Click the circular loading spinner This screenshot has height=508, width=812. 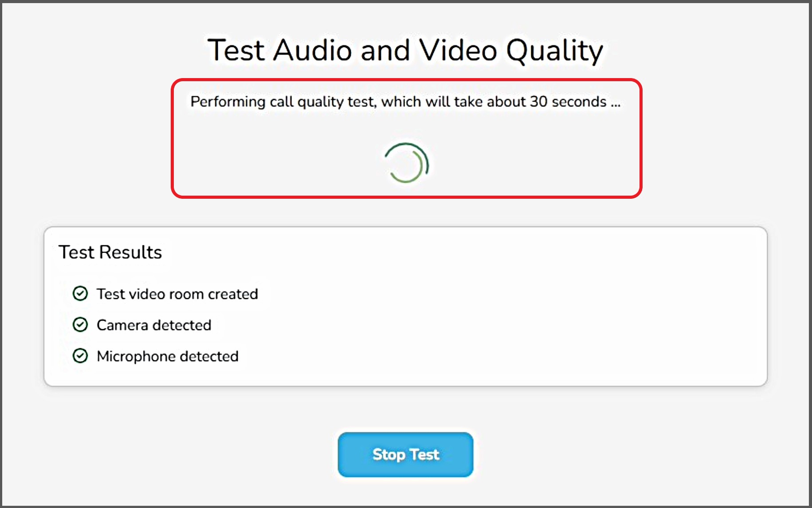406,163
